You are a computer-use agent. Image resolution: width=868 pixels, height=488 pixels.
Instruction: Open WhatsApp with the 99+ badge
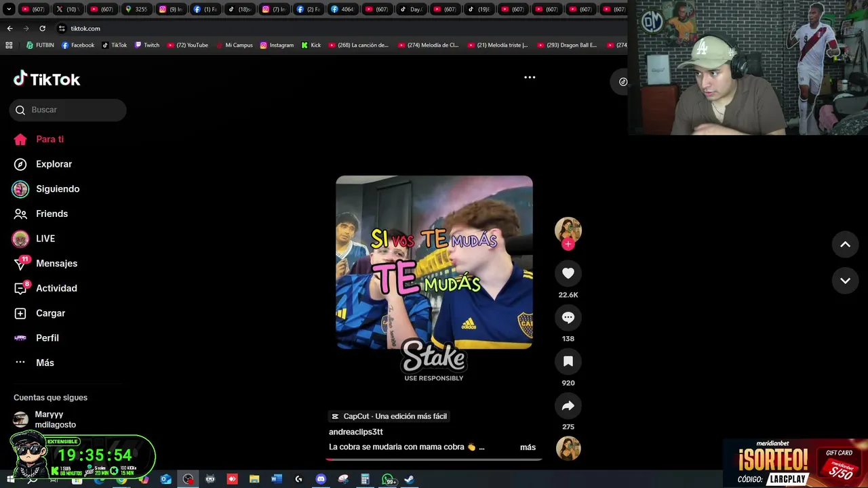(x=388, y=479)
